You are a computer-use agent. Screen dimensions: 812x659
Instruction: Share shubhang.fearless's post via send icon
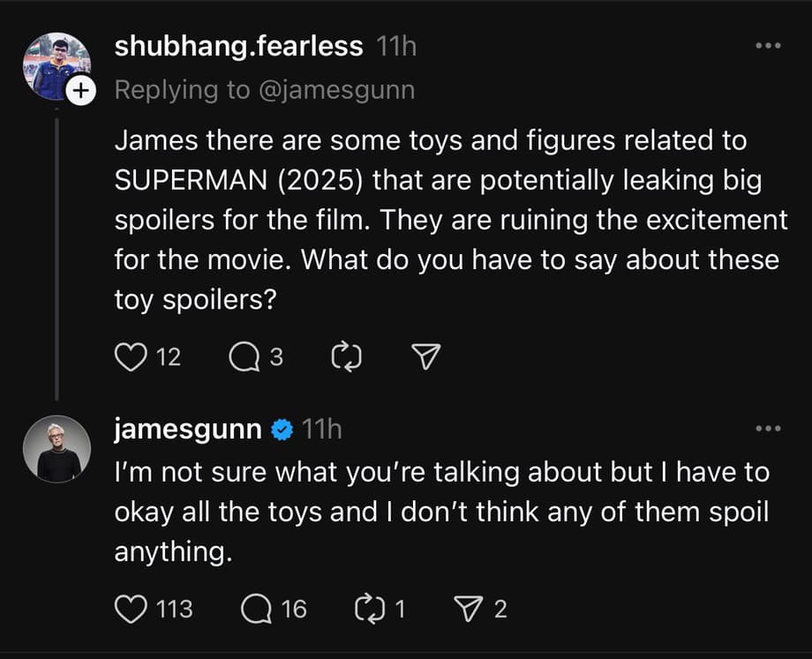click(426, 357)
